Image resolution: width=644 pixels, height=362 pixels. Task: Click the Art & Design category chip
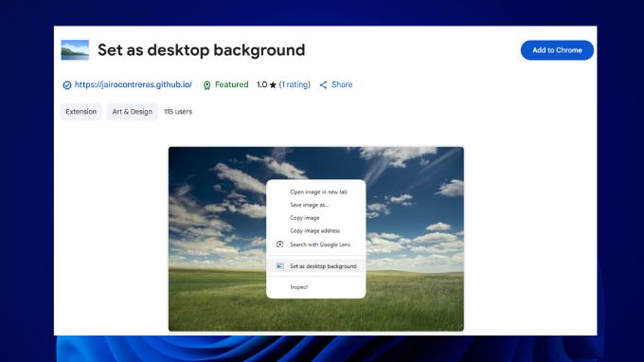point(132,112)
